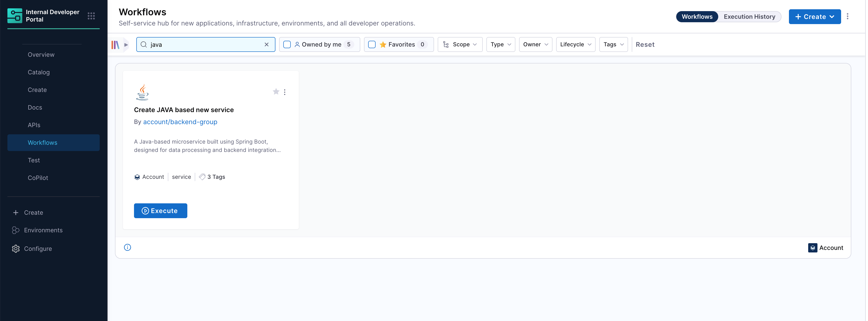Clear the java search with the X icon

coord(267,44)
